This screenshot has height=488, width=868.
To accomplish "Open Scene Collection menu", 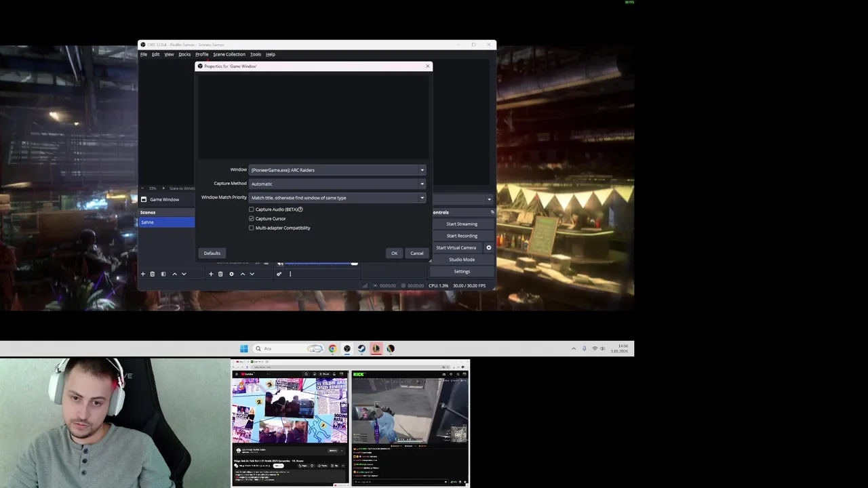I will click(x=229, y=54).
